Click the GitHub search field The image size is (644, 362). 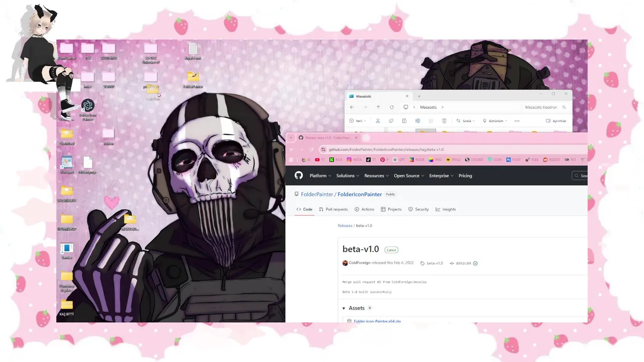click(580, 175)
